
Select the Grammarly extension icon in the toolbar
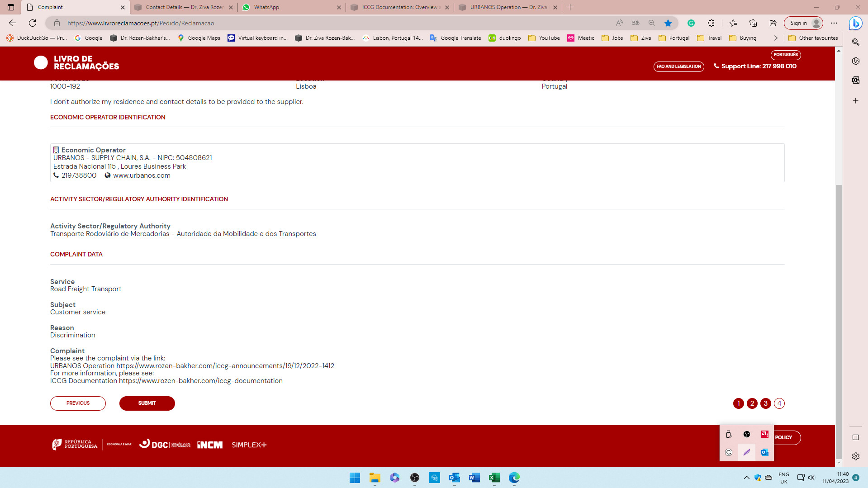[x=691, y=23]
